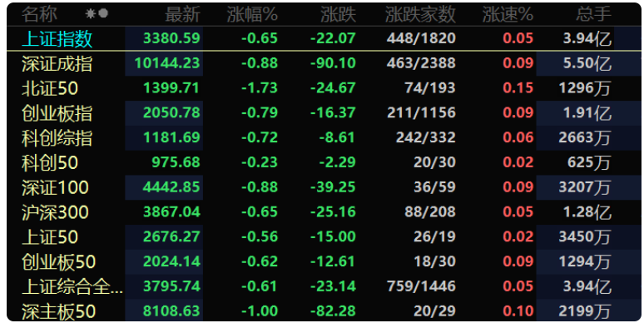
Task: Click the white circle icon beside 名称
Action: coord(103,13)
